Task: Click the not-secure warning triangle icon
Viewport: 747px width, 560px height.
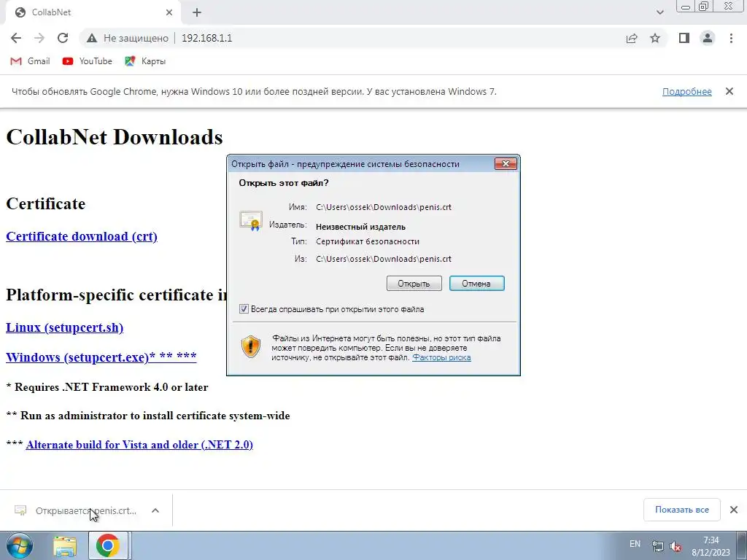Action: click(x=92, y=38)
